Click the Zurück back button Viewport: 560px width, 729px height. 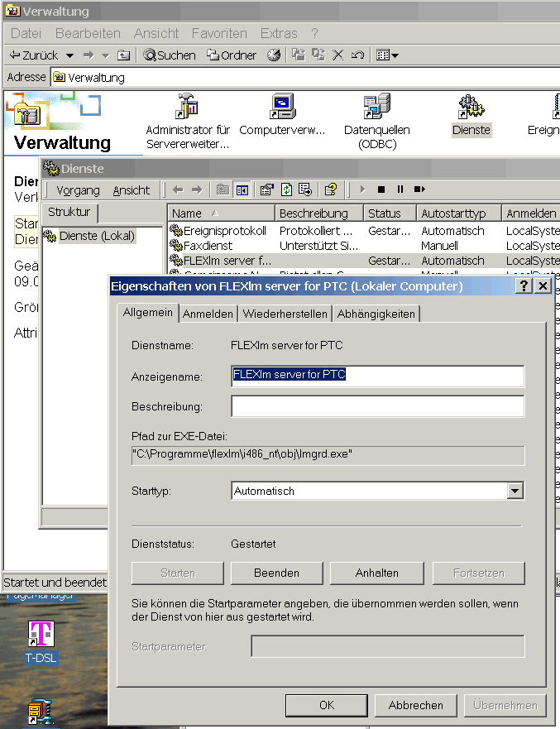click(34, 55)
